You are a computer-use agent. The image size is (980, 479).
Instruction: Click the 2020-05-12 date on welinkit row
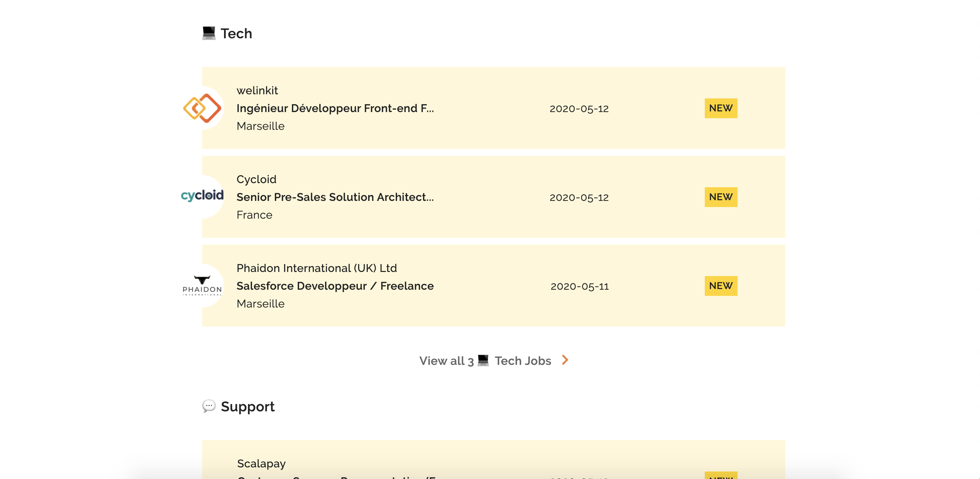pos(579,109)
